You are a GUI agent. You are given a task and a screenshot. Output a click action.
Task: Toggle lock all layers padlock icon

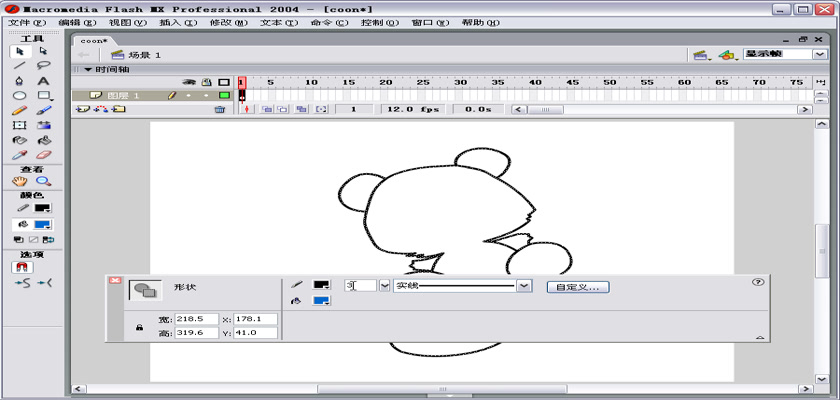pos(206,82)
